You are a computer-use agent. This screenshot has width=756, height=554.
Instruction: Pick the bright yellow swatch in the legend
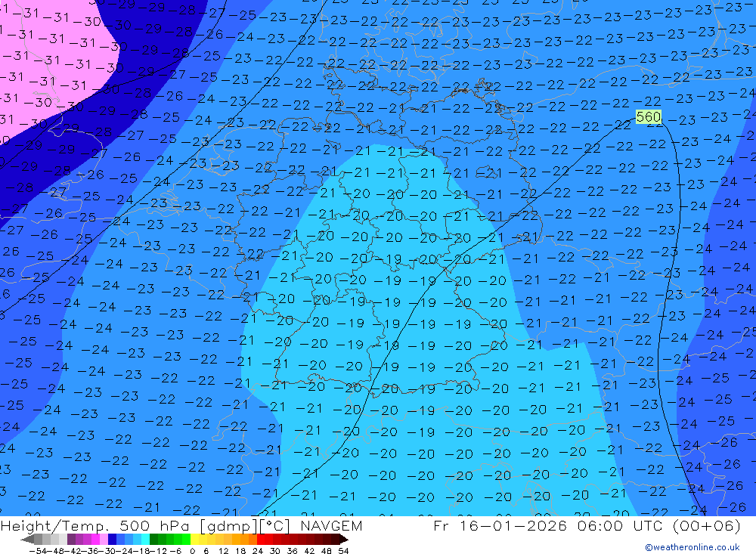[x=195, y=540]
